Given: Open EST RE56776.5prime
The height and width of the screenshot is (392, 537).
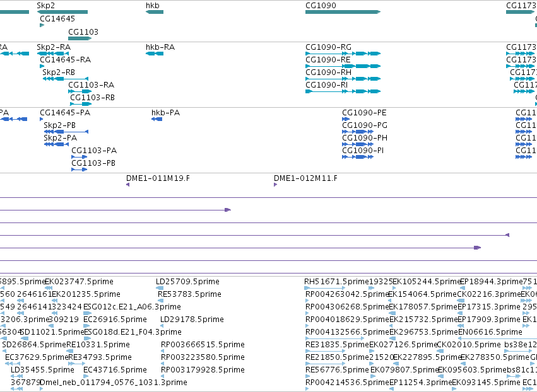Looking at the screenshot, I should point(337,370).
